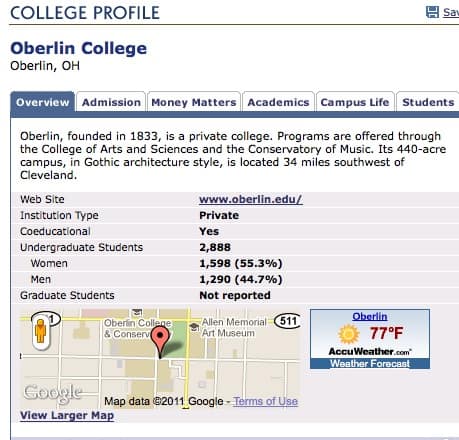The width and height of the screenshot is (459, 440).
Task: Select the Students tab
Action: pyautogui.click(x=428, y=102)
